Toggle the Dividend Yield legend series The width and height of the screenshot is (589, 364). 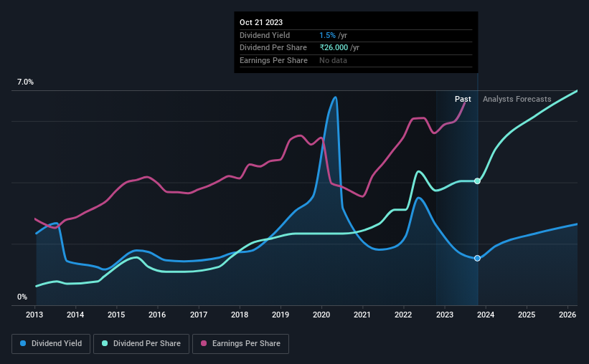pos(52,344)
